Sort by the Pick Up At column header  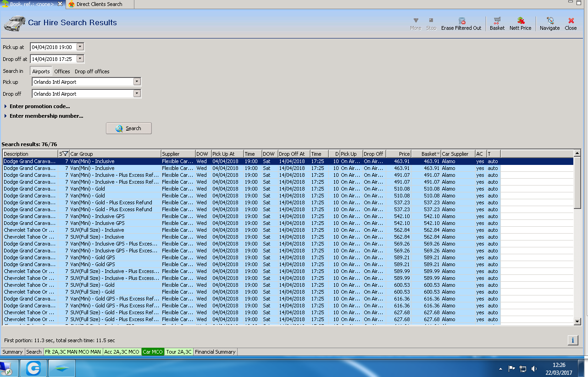pos(227,154)
